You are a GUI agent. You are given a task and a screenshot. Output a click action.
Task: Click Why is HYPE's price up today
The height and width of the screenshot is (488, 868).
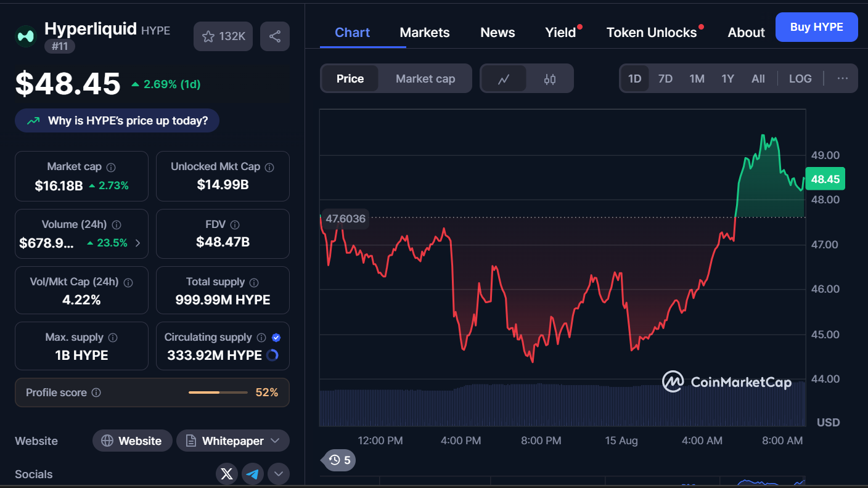point(117,121)
